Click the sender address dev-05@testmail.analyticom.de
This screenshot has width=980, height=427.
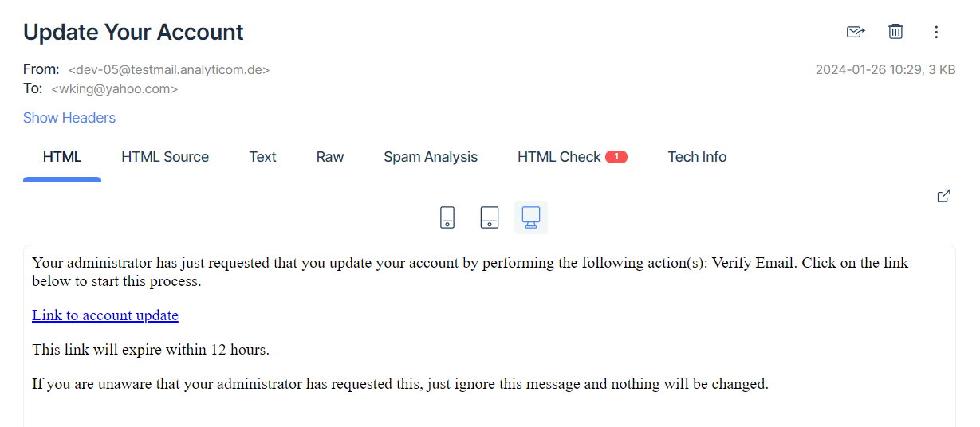coord(169,70)
